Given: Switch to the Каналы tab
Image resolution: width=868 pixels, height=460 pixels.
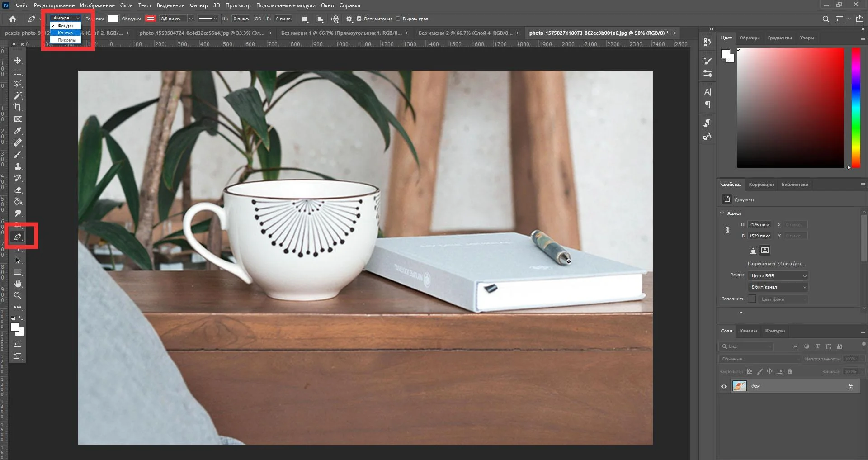Looking at the screenshot, I should [x=748, y=331].
